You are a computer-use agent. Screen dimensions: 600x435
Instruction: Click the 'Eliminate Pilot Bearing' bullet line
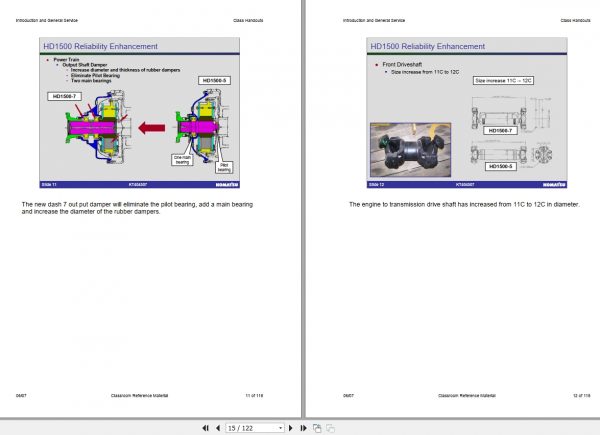(x=95, y=75)
